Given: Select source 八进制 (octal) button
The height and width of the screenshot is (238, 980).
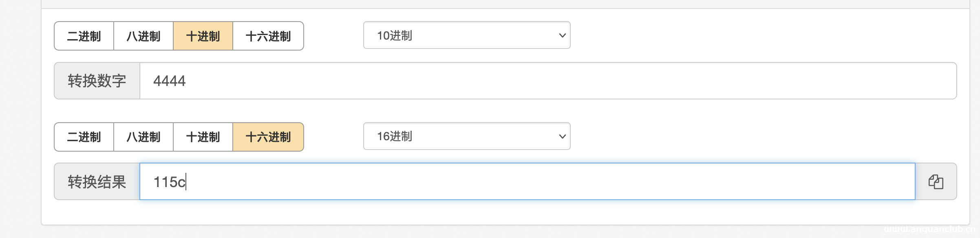Looking at the screenshot, I should click(x=143, y=36).
